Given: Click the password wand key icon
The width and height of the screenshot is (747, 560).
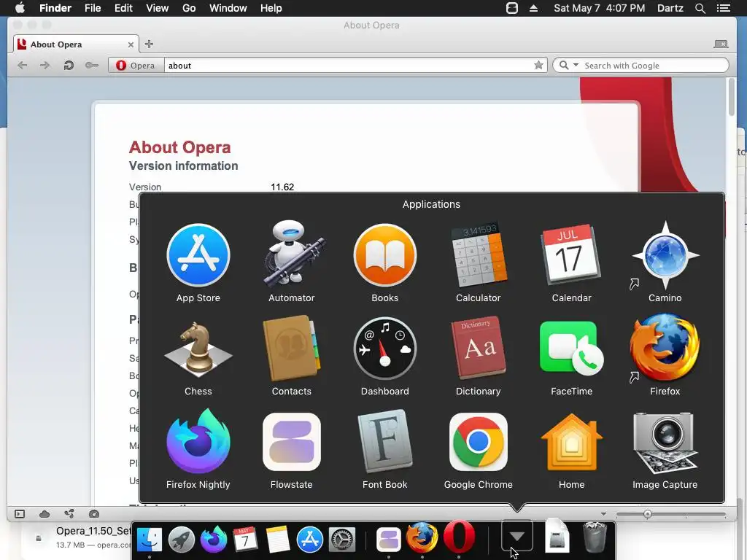Looking at the screenshot, I should pos(91,65).
